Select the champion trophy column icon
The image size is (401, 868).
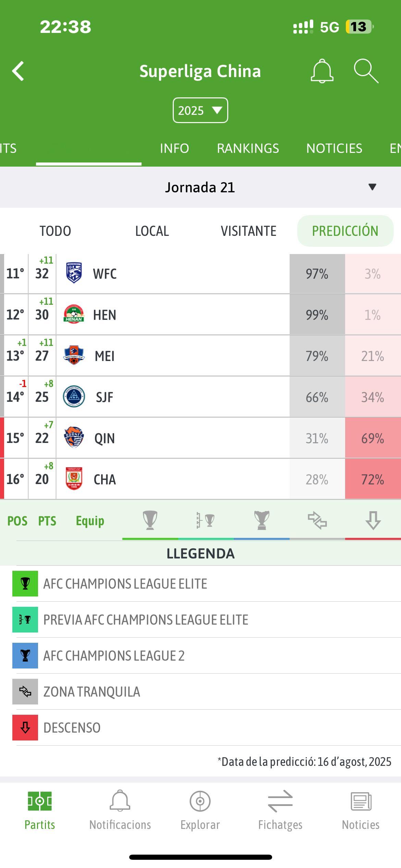tap(150, 520)
